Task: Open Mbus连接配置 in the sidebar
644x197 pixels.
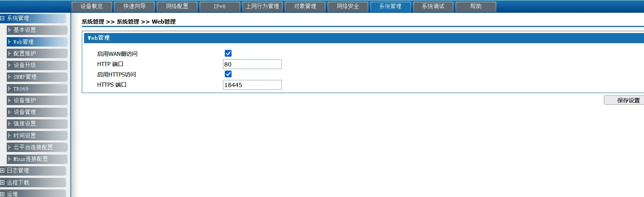Action: [x=37, y=159]
